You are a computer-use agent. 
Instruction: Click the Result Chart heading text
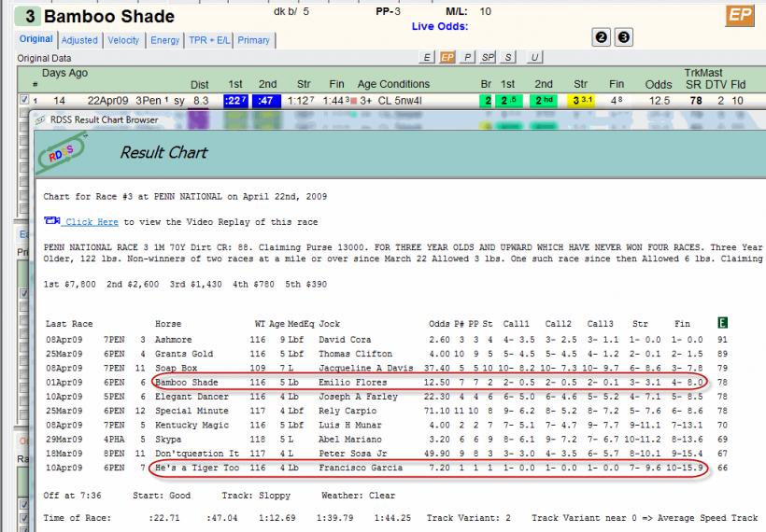(163, 152)
